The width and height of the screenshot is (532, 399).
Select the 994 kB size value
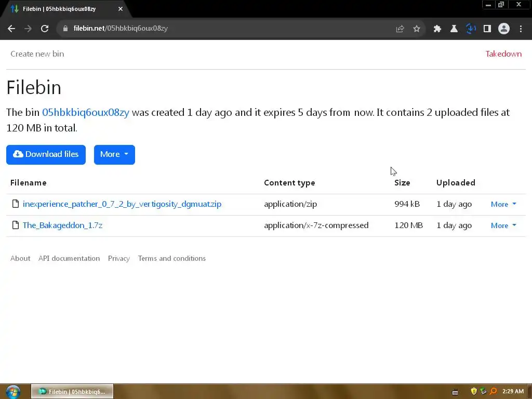click(407, 204)
